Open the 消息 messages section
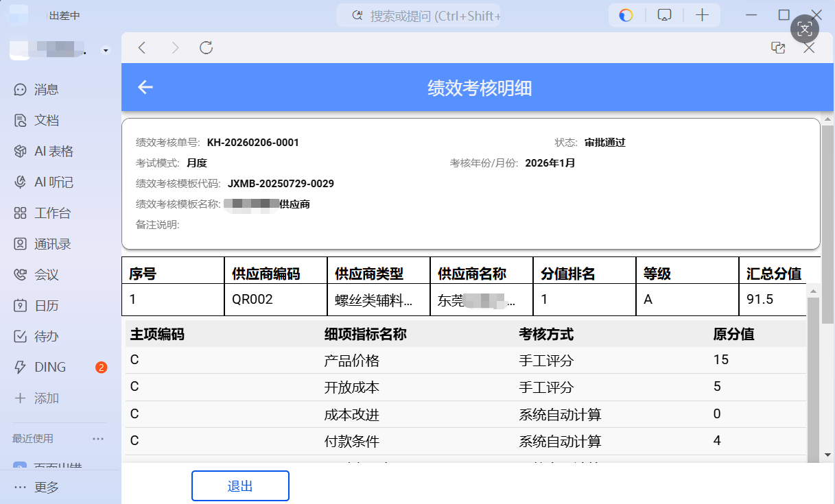This screenshot has height=504, width=835. tap(37, 89)
